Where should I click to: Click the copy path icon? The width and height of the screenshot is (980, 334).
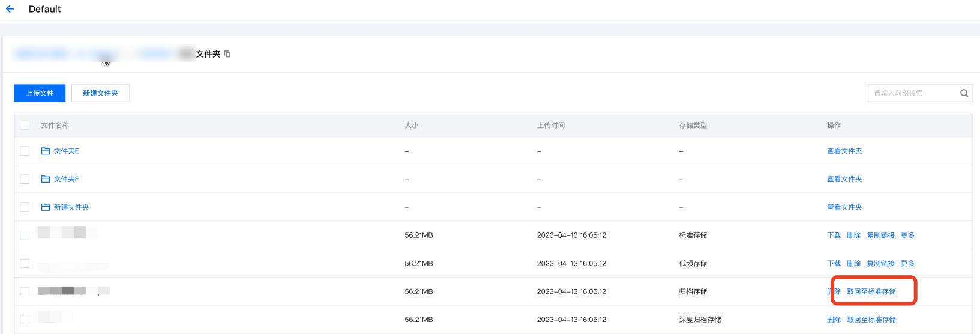[227, 54]
